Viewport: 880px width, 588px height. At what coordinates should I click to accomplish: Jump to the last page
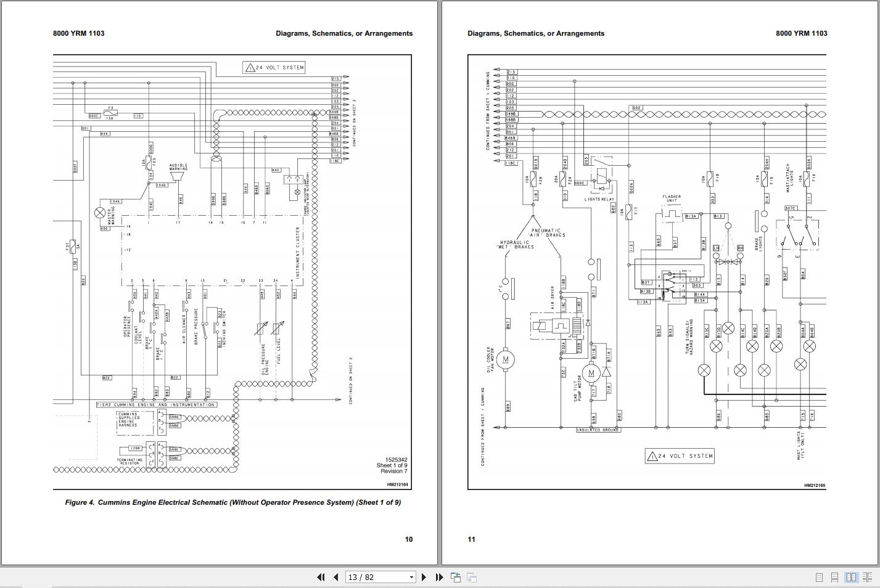coord(439,578)
